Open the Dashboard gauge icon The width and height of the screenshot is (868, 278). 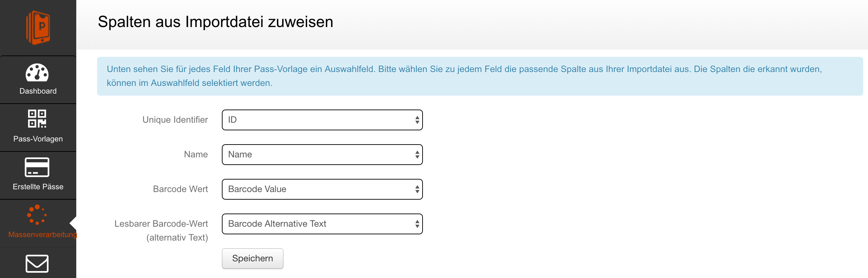[x=37, y=72]
